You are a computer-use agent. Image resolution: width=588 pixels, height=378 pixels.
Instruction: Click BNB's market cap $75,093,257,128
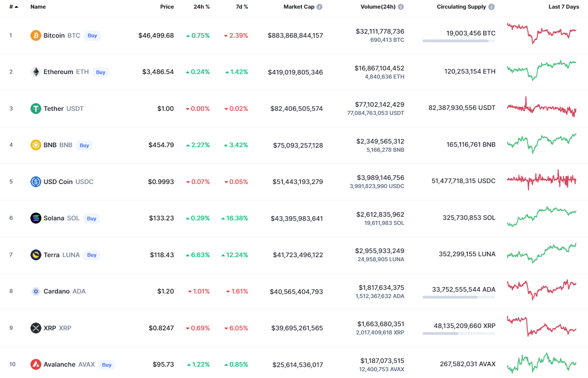[298, 145]
